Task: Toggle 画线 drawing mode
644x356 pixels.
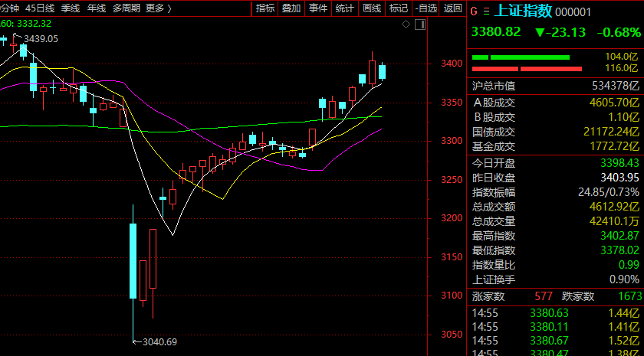Action: [x=371, y=8]
